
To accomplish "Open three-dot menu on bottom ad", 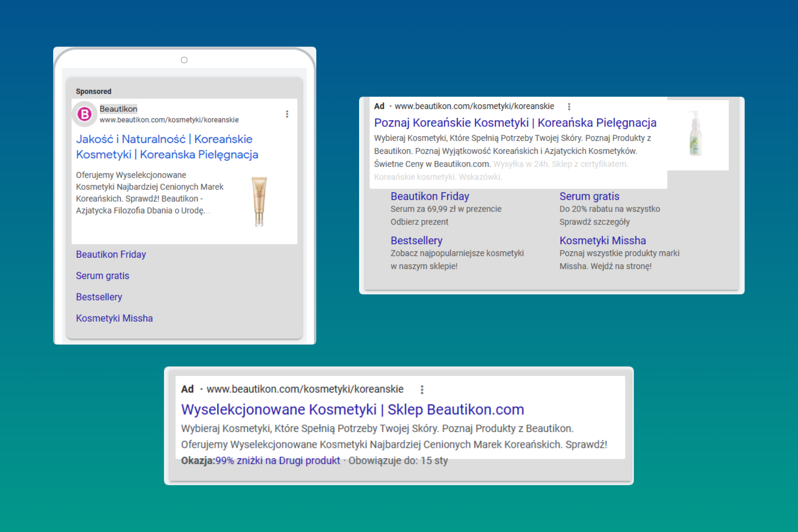I will point(422,389).
